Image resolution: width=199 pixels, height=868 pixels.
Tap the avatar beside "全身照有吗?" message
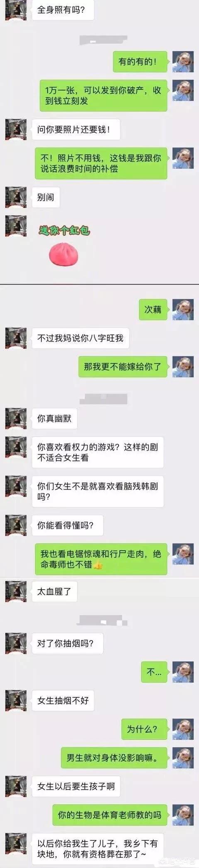[x=16, y=10]
